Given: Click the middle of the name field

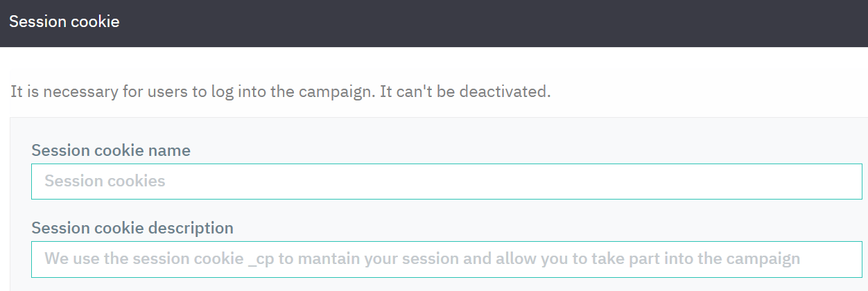Looking at the screenshot, I should pyautogui.click(x=446, y=182).
